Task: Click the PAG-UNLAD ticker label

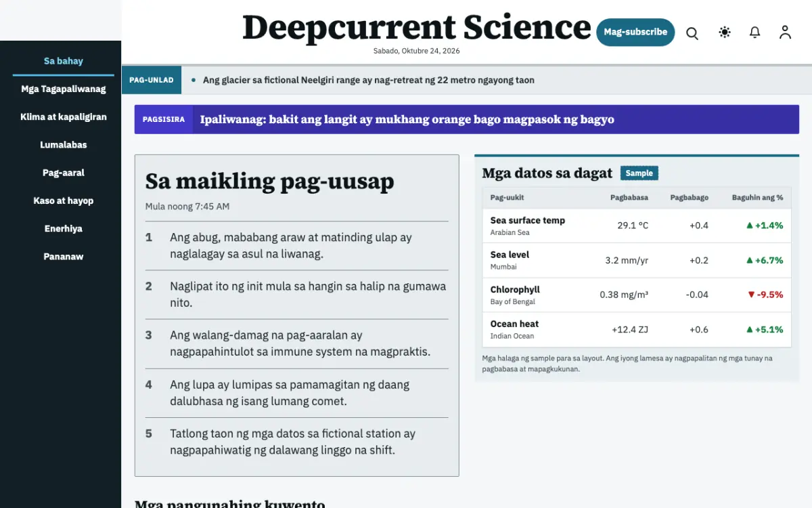Action: pos(152,80)
